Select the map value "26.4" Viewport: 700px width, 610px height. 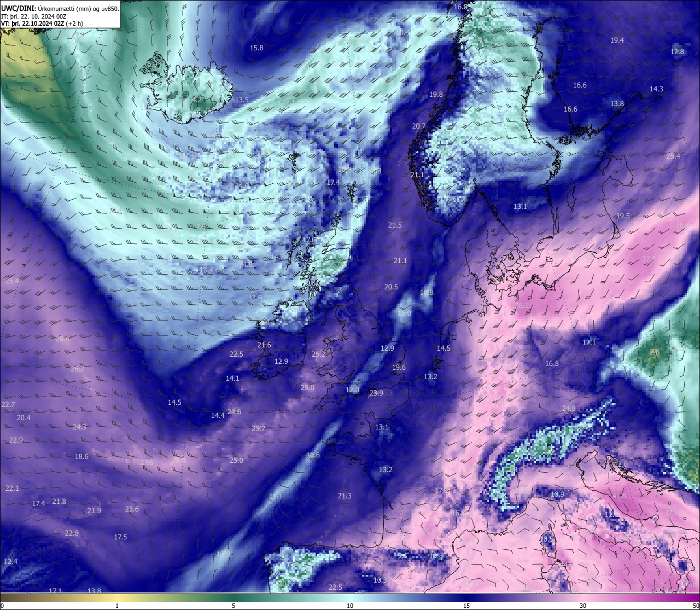pos(62,339)
